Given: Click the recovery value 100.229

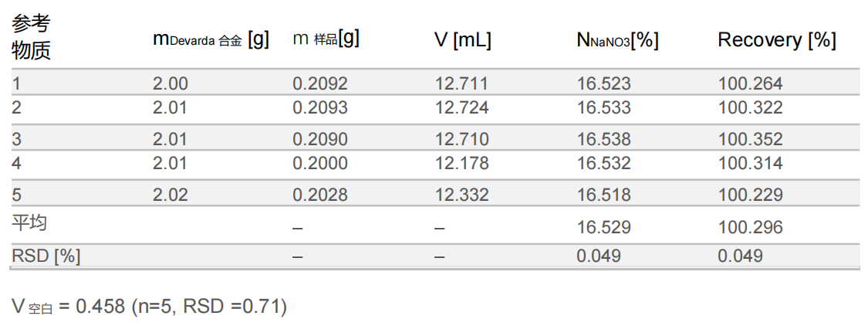Looking at the screenshot, I should click(x=750, y=195).
